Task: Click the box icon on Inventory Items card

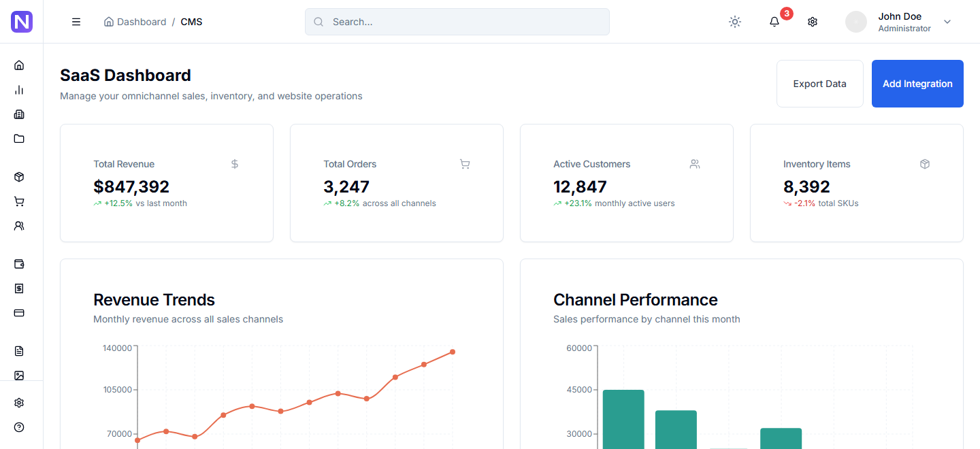Action: (x=925, y=164)
